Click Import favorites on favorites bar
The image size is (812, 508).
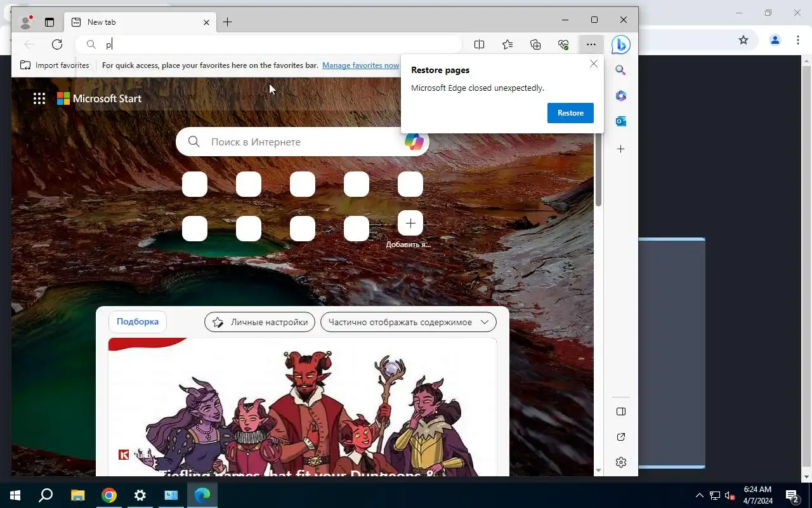(55, 65)
